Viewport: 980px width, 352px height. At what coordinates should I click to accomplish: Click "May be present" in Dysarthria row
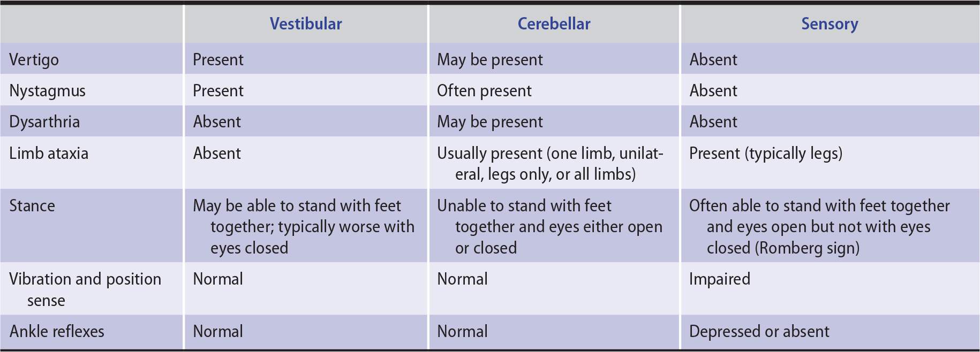[490, 122]
